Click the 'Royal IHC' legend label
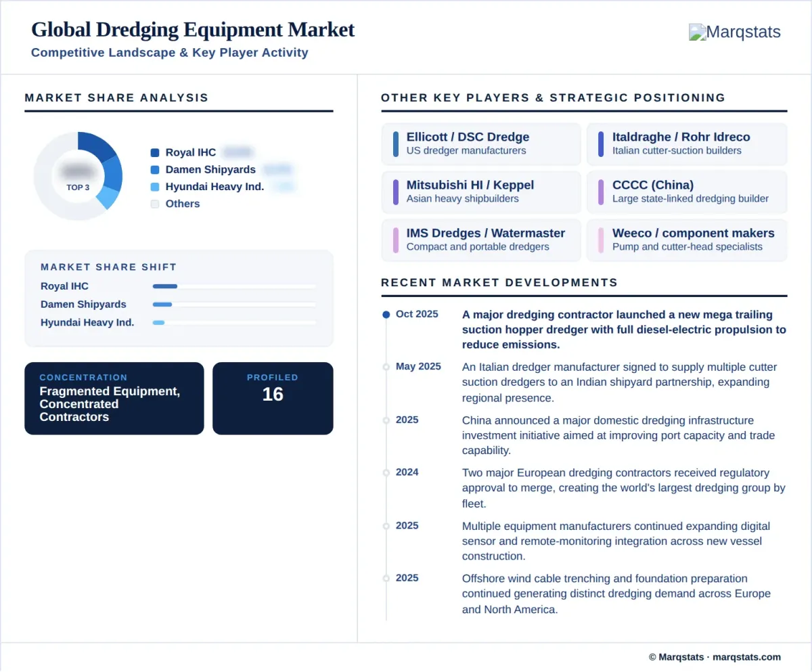812x672 pixels. [191, 153]
